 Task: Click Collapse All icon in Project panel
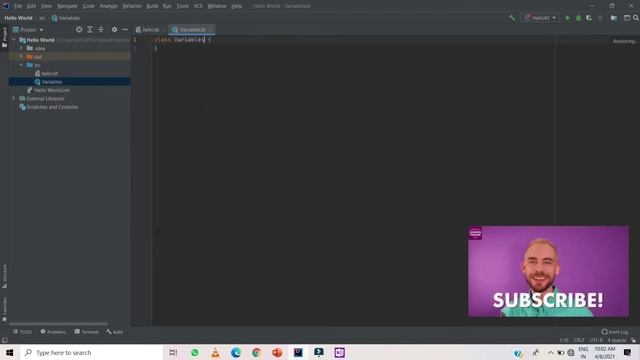pyautogui.click(x=101, y=29)
